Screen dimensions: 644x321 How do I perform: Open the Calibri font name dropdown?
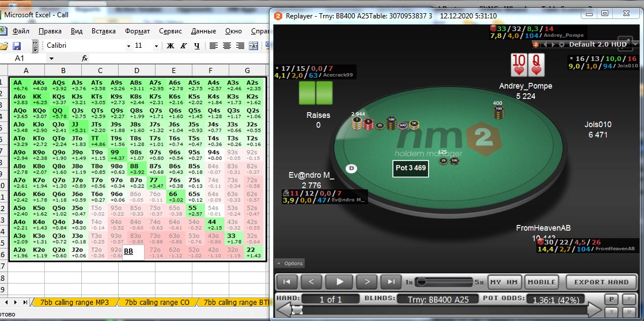pos(128,46)
